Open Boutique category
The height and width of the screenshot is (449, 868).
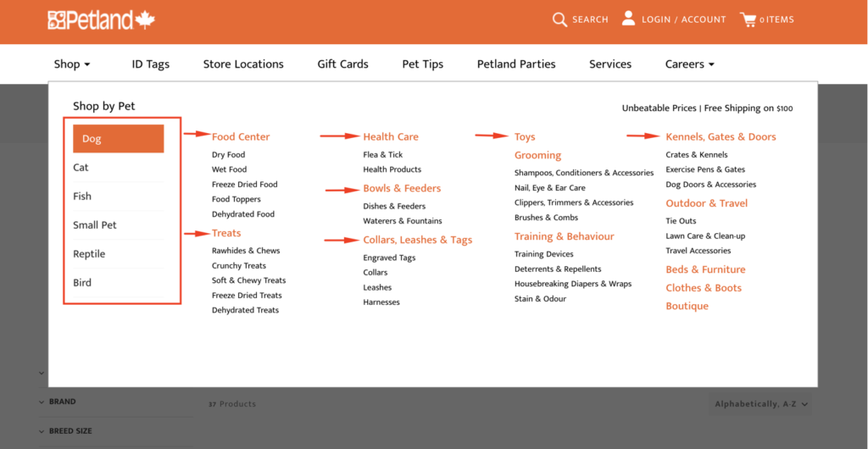tap(687, 306)
